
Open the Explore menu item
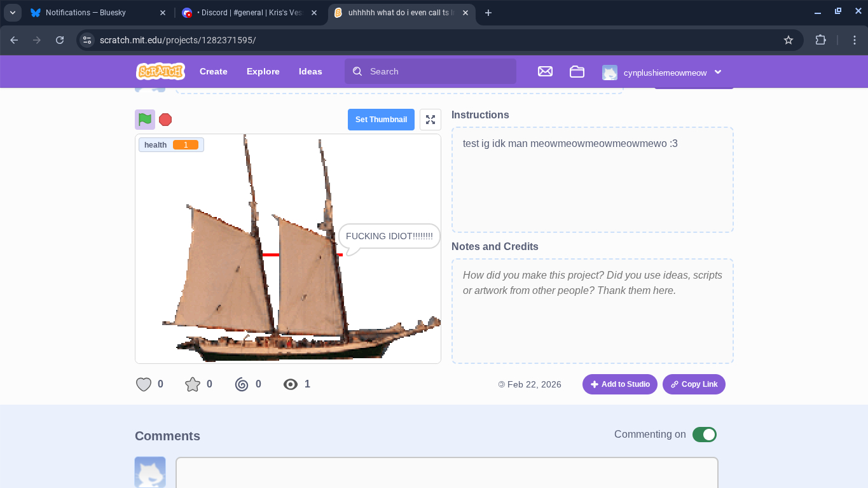(x=263, y=71)
